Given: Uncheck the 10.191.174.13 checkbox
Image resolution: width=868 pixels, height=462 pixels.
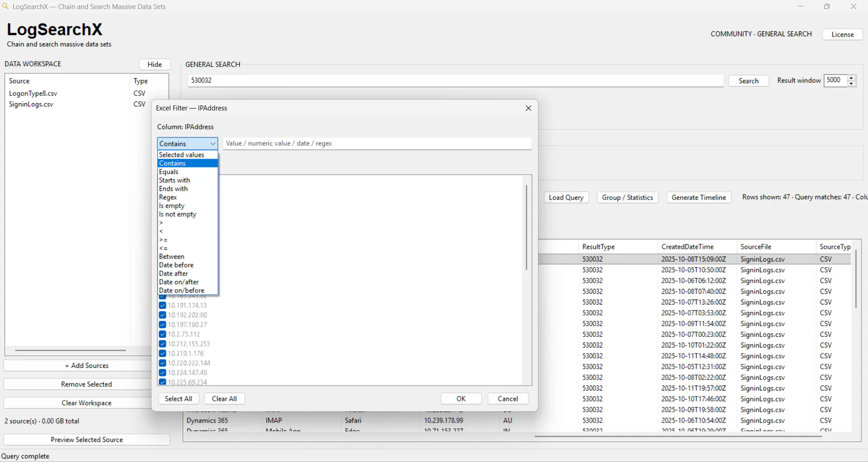Looking at the screenshot, I should (x=162, y=305).
